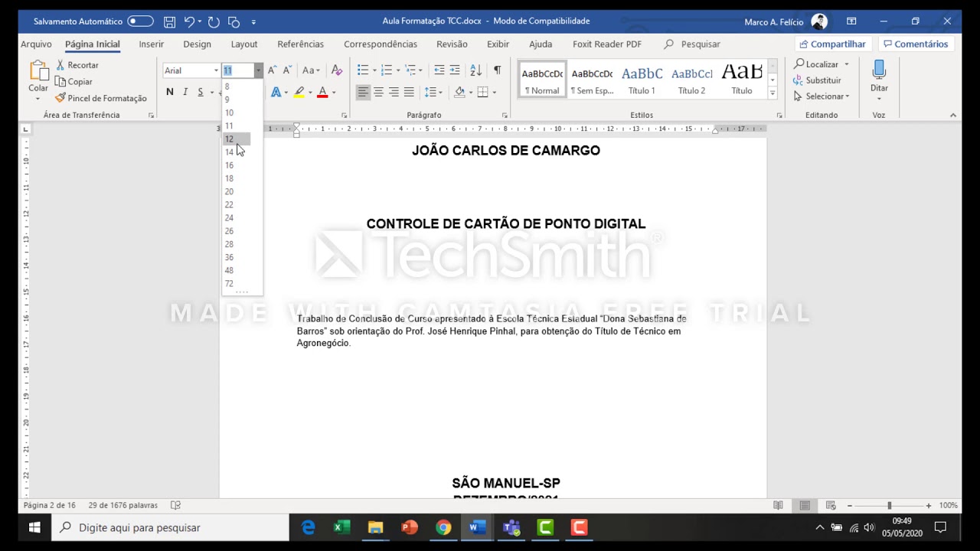Screen dimensions: 980x551
Task: Apply yellow text highlight color
Action: [x=299, y=93]
